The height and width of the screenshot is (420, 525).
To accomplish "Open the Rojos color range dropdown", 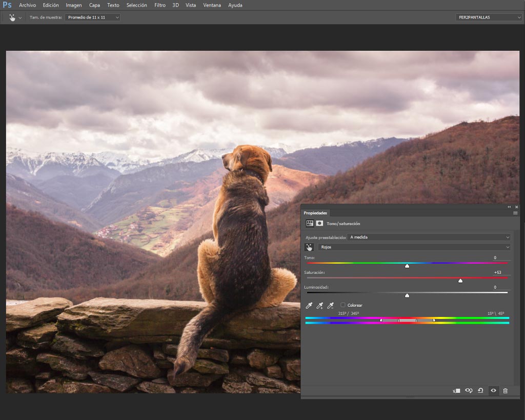I will click(414, 247).
